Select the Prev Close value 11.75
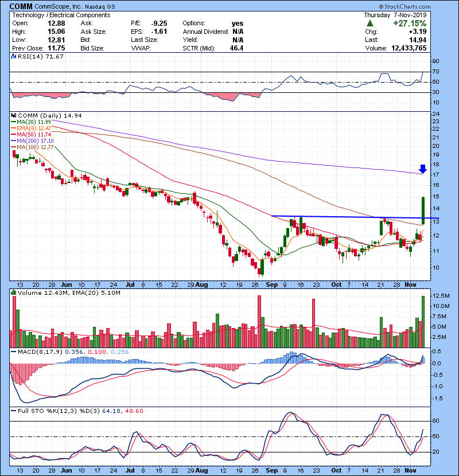Screen dimensions: 459x476 point(56,48)
